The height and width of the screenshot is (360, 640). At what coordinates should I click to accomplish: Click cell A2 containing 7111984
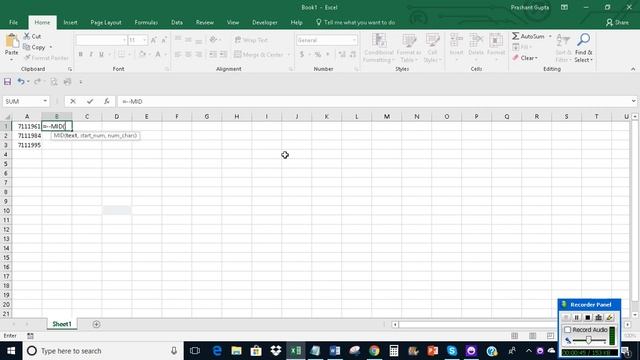tap(27, 136)
